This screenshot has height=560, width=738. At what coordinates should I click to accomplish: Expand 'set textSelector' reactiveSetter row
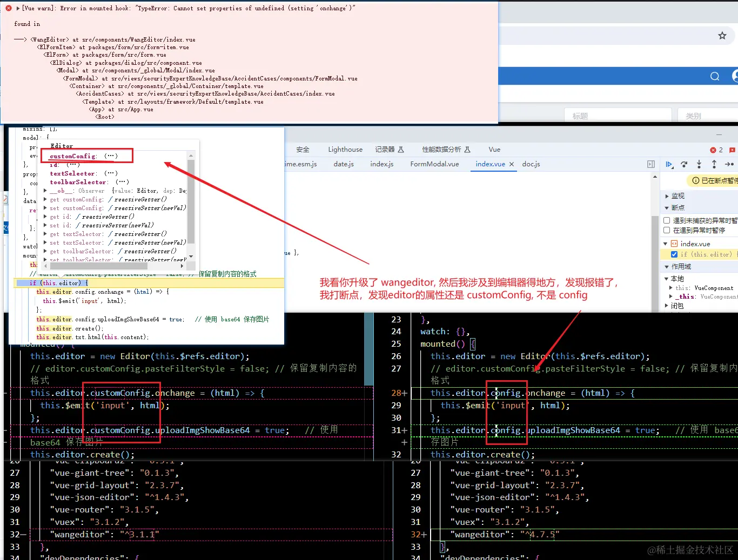45,242
